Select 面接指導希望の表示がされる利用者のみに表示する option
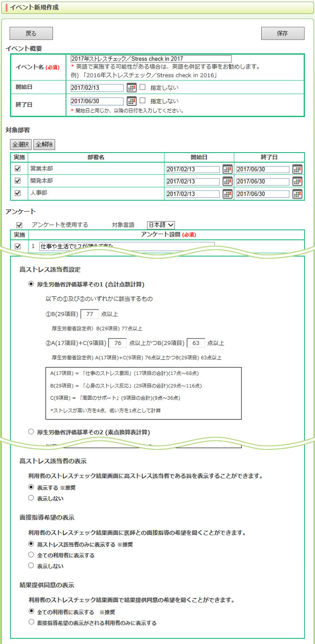This screenshot has width=315, height=644. click(31, 622)
